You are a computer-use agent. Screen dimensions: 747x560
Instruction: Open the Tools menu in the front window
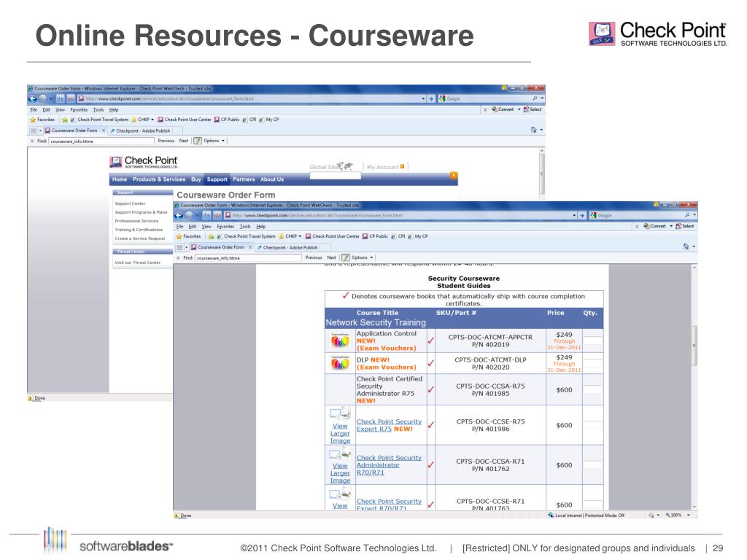[x=245, y=227]
